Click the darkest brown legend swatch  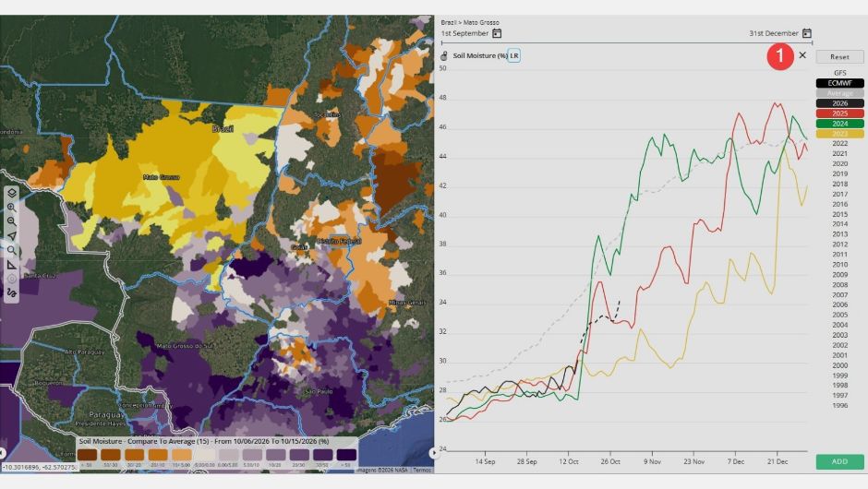pos(87,455)
